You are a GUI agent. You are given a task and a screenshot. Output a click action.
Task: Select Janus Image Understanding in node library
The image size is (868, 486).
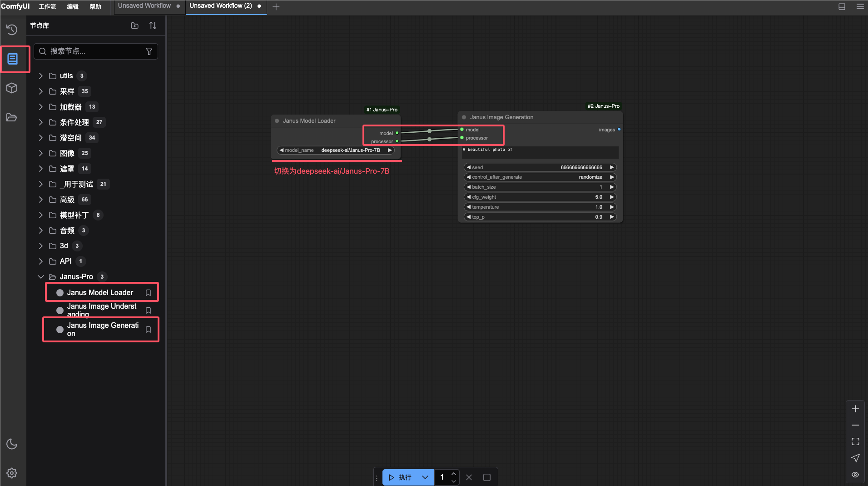pyautogui.click(x=102, y=310)
